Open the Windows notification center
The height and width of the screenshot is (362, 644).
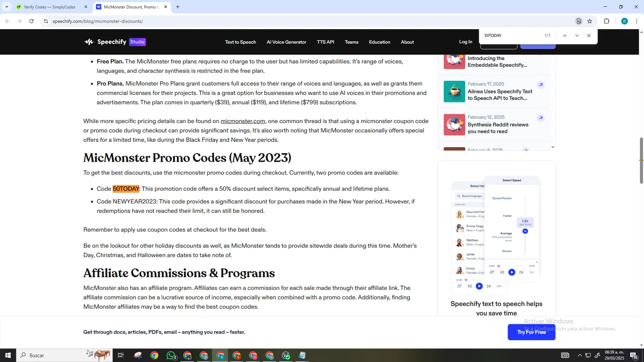(x=634, y=355)
